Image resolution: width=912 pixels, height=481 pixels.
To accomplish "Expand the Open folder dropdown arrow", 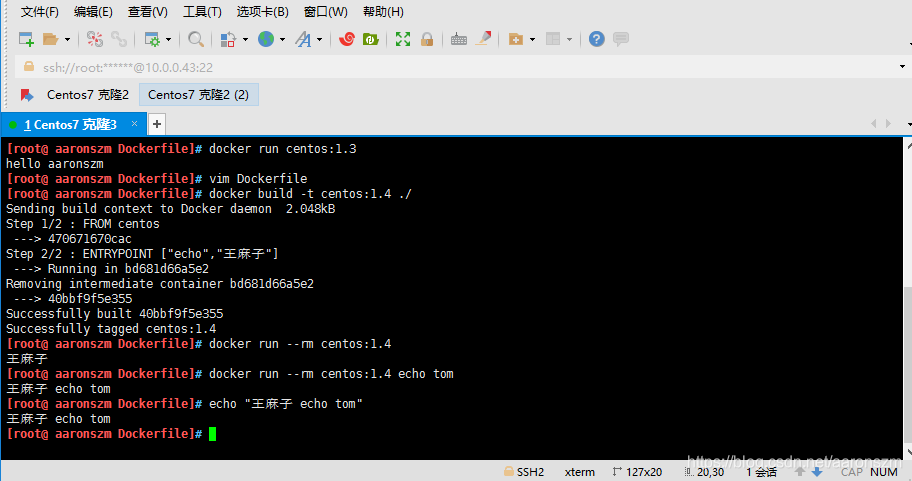I will click(x=67, y=40).
